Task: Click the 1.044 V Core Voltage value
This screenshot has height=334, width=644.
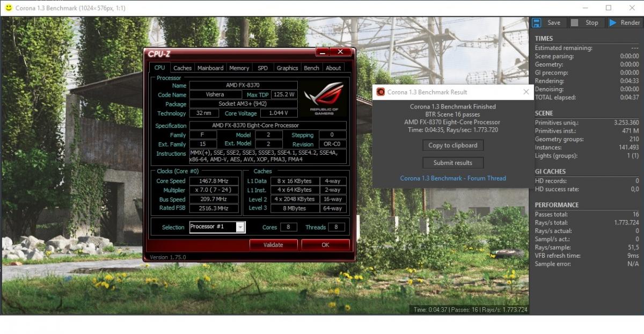Action: [x=279, y=113]
